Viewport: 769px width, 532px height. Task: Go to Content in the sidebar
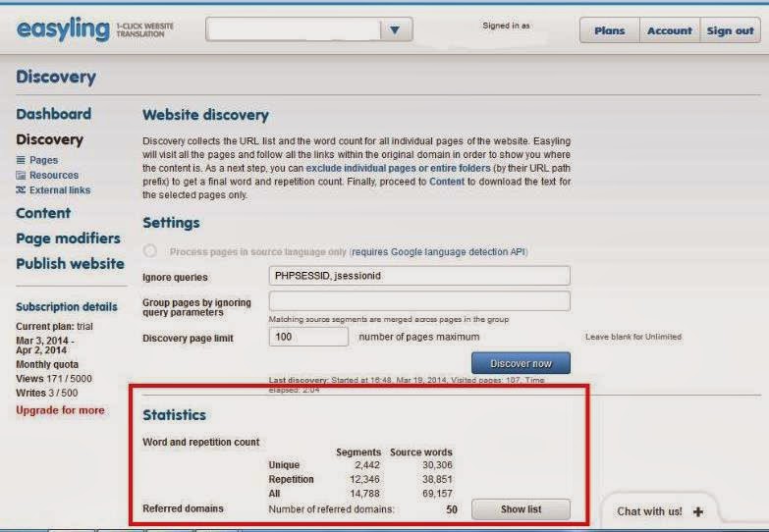tap(43, 213)
